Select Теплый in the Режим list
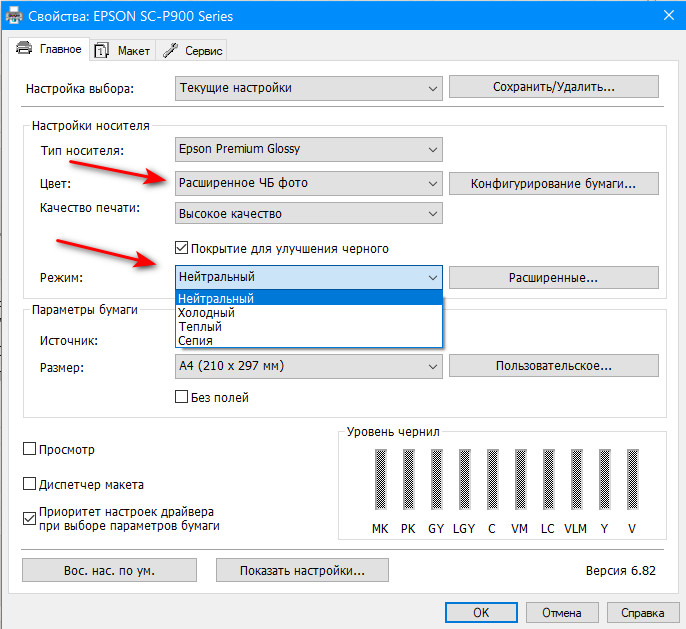 (x=309, y=326)
